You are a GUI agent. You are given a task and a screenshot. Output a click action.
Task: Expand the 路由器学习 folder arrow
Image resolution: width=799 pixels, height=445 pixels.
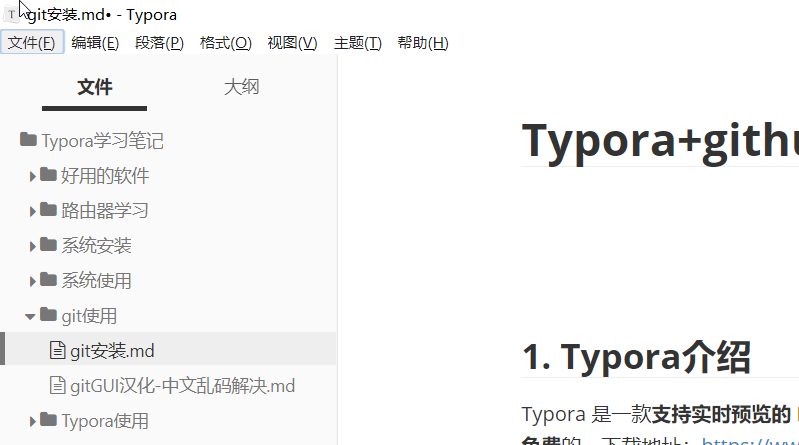tap(33, 211)
